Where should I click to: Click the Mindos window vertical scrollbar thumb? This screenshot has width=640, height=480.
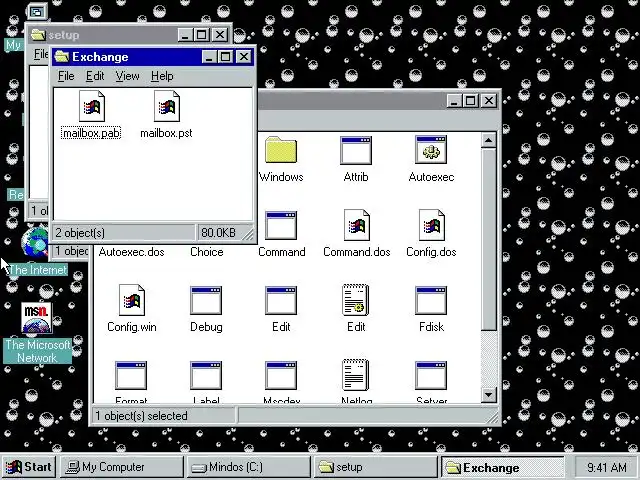click(489, 240)
